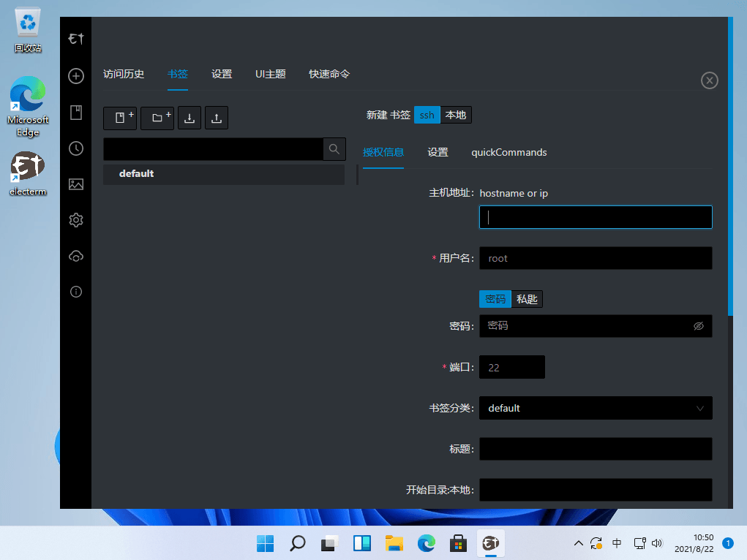747x560 pixels.
Task: Click 中 input method indicator in tray
Action: click(617, 543)
